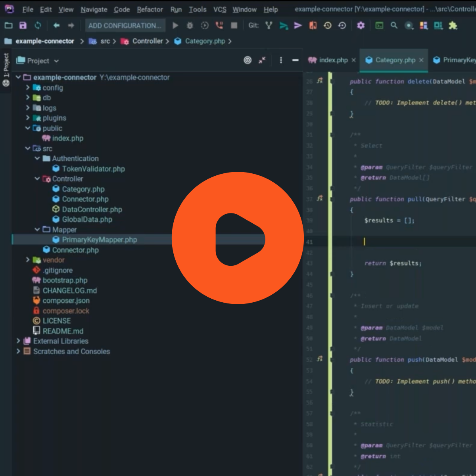476x476 pixels.
Task: Close the Category.php editor tab
Action: click(421, 60)
